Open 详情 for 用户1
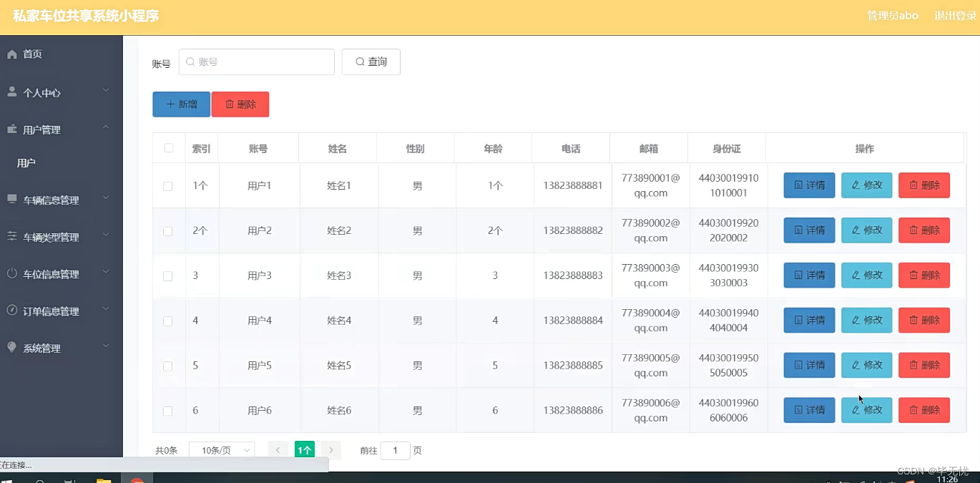Image resolution: width=980 pixels, height=483 pixels. [x=809, y=185]
